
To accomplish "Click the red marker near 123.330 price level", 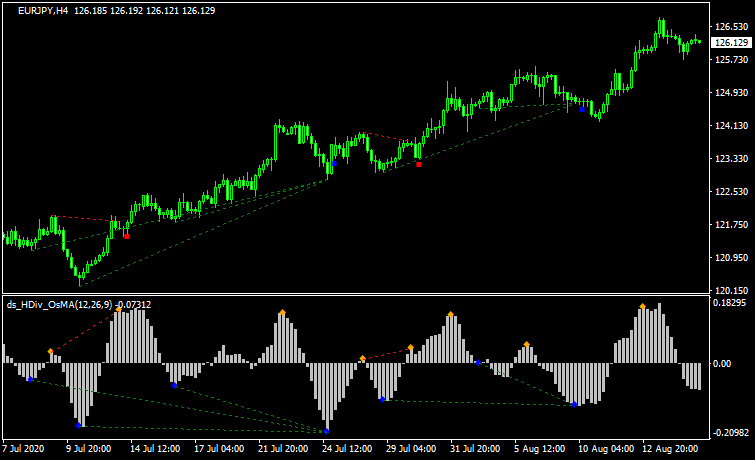I will (419, 164).
